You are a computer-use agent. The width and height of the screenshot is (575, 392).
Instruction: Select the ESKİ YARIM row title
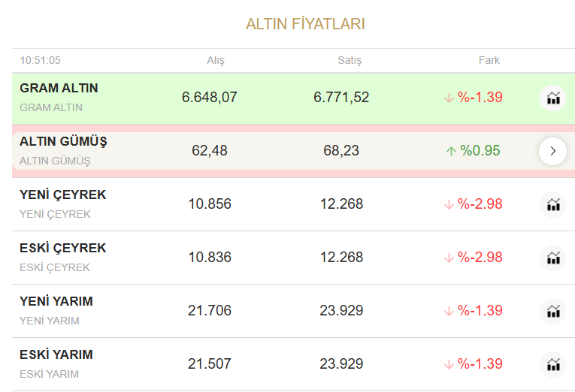tap(56, 354)
